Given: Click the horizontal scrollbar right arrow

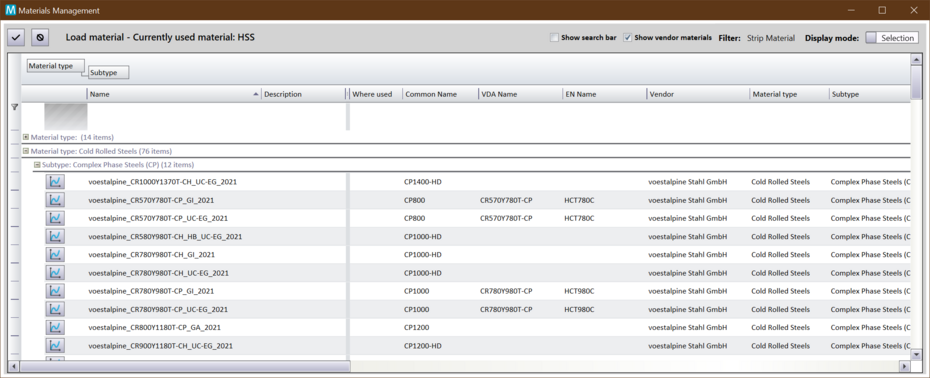Looking at the screenshot, I should (x=904, y=366).
